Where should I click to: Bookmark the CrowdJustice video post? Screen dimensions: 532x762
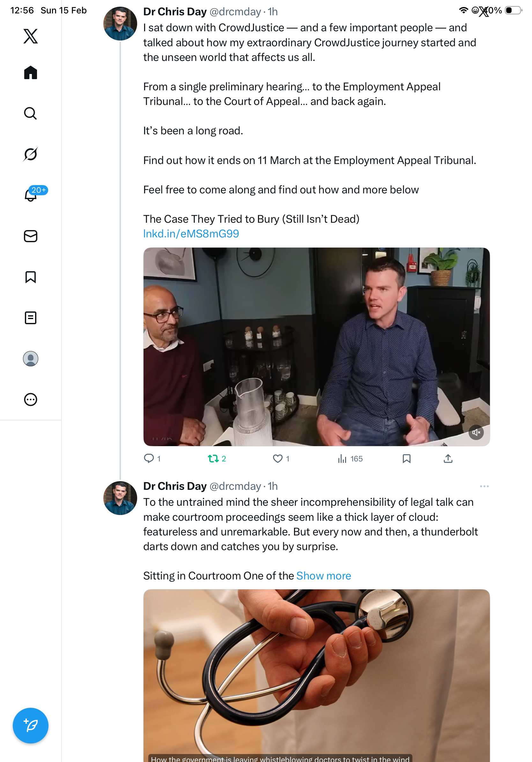click(407, 459)
